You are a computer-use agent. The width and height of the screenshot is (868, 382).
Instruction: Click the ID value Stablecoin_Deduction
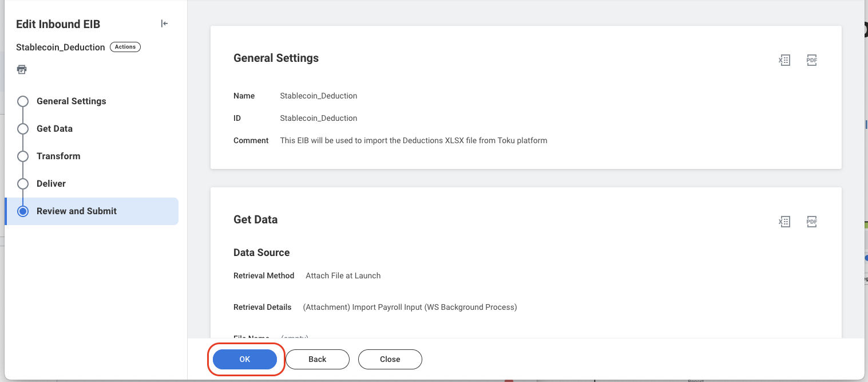pos(319,118)
